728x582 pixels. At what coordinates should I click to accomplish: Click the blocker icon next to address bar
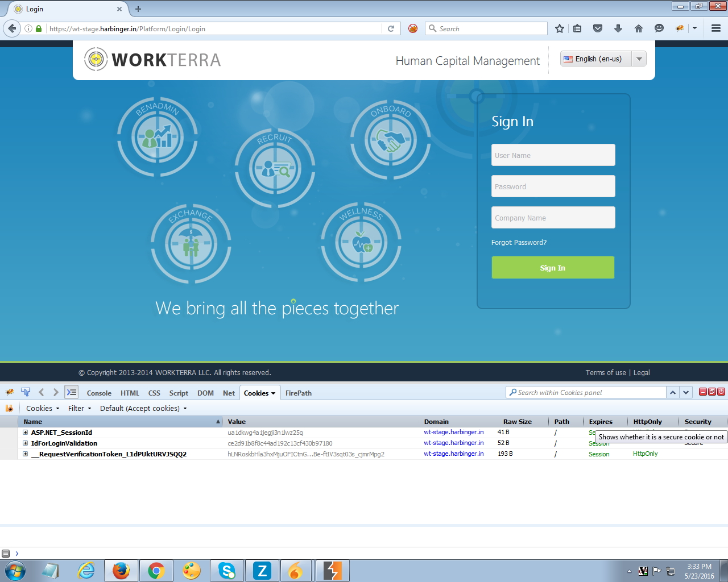tap(413, 28)
